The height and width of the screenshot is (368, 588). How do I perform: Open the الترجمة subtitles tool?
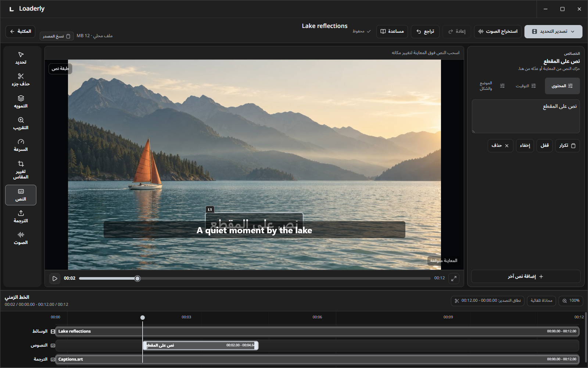(21, 217)
